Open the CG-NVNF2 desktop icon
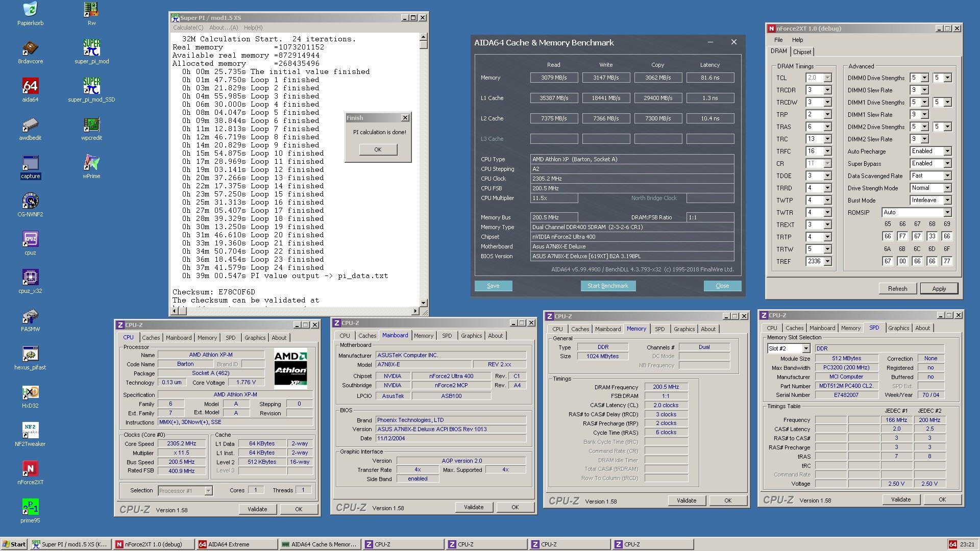 pos(30,205)
